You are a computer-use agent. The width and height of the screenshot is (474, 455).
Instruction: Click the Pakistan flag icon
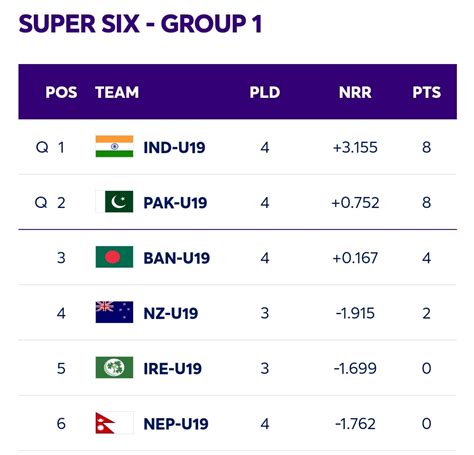coord(114,202)
